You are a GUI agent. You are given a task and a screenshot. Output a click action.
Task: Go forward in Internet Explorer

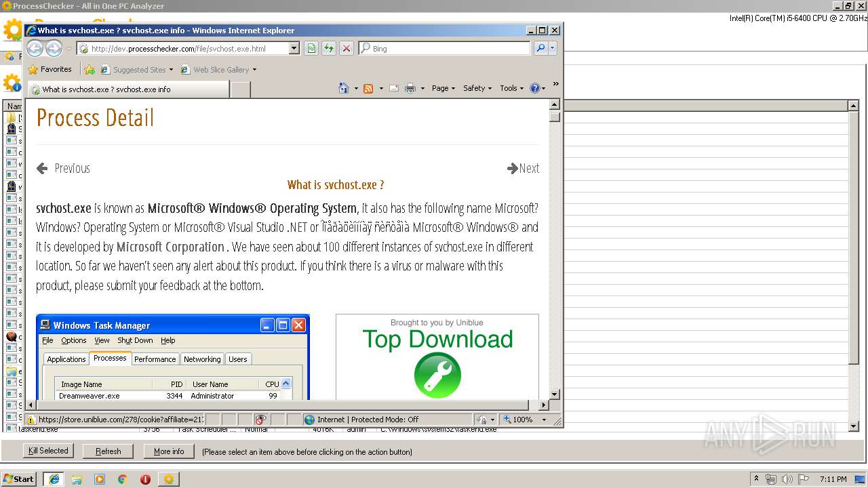coord(54,48)
